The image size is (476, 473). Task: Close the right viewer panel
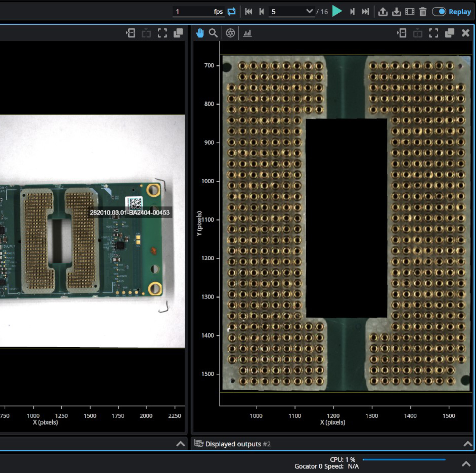[x=465, y=33]
